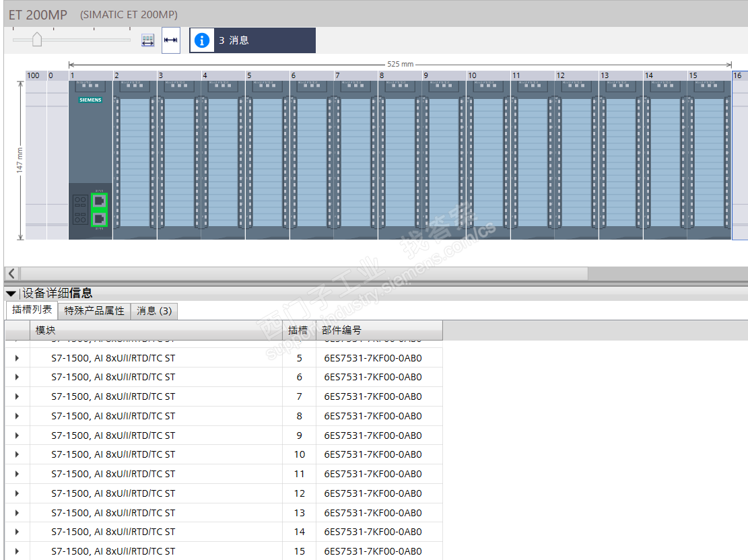
Task: Switch to the 插槽列表 tab
Action: pos(32,310)
